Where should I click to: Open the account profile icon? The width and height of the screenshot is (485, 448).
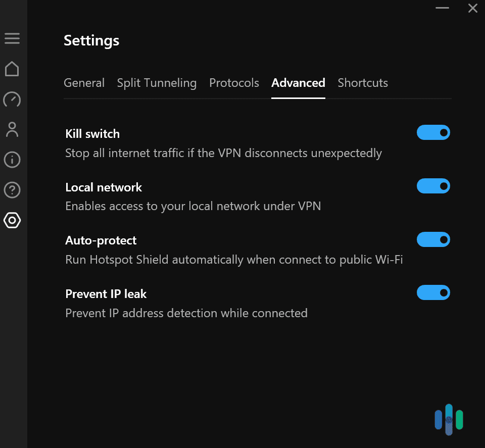tap(12, 130)
